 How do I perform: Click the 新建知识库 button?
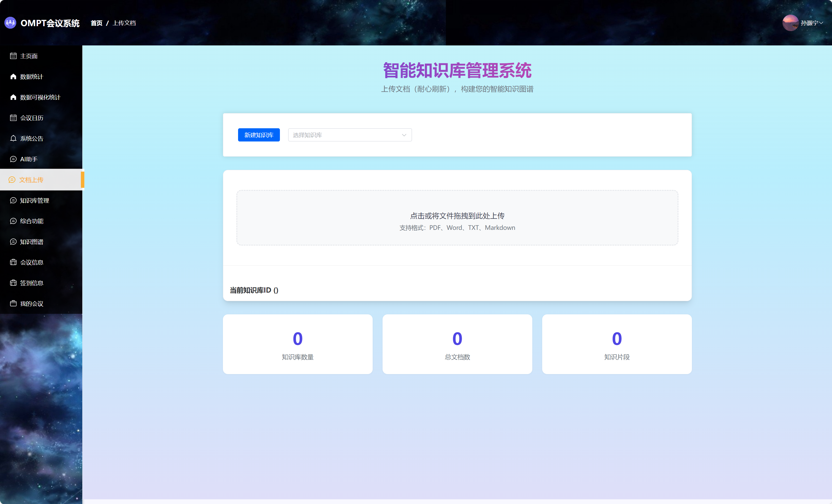[x=259, y=135]
